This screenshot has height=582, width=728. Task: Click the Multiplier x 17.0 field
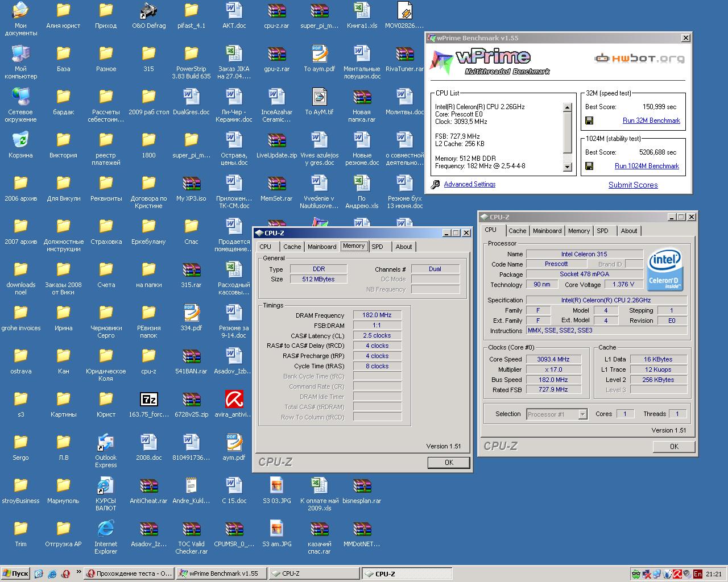tap(553, 369)
